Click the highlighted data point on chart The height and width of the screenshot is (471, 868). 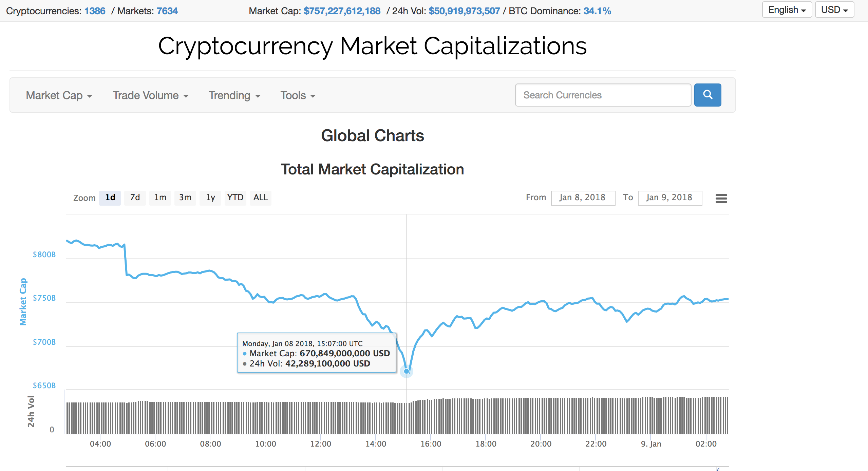tap(406, 371)
